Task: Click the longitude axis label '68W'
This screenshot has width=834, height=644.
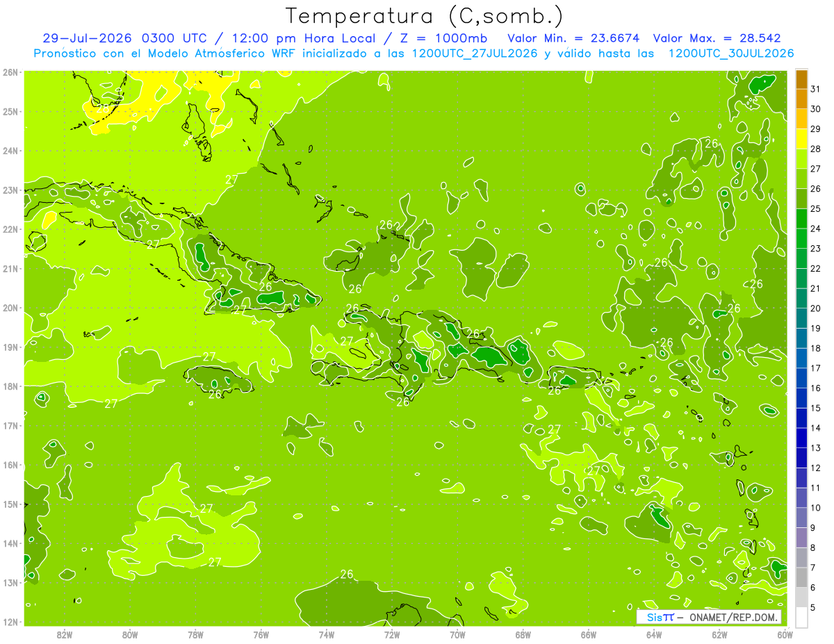Action: tap(523, 634)
